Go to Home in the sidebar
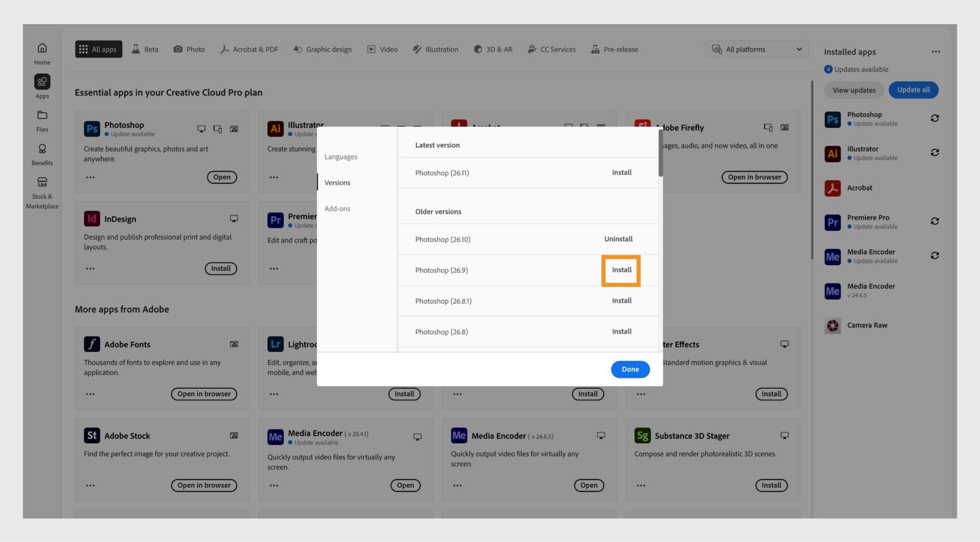Screen dimensions: 980x542 [42, 54]
